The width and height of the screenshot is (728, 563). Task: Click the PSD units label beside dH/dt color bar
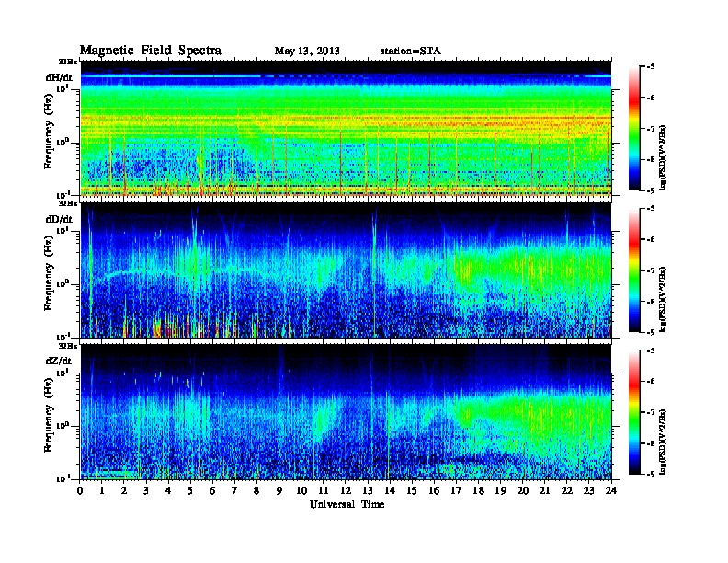click(x=663, y=157)
